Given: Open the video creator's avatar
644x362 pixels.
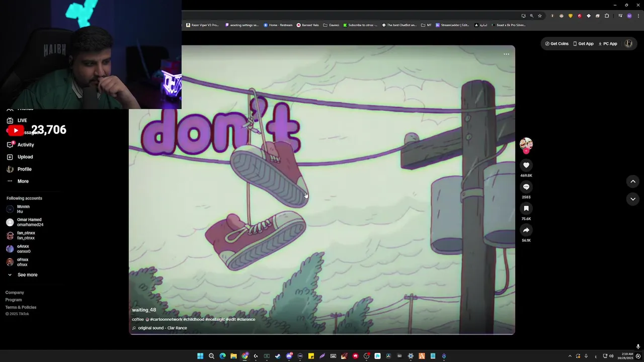Looking at the screenshot, I should click(526, 144).
